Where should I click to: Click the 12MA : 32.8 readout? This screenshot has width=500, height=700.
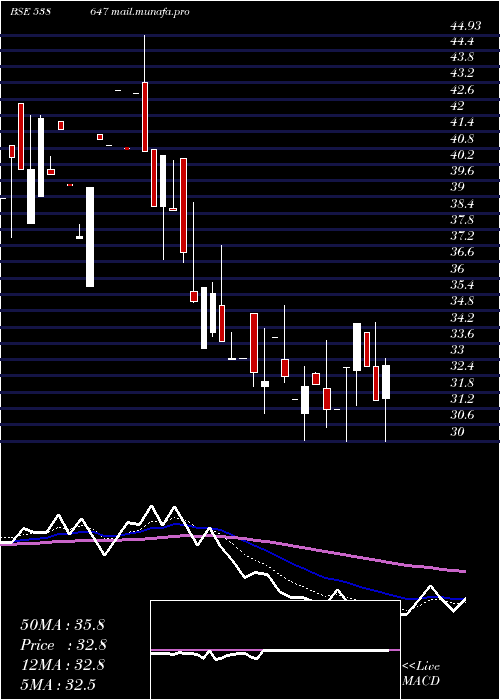tap(62, 665)
